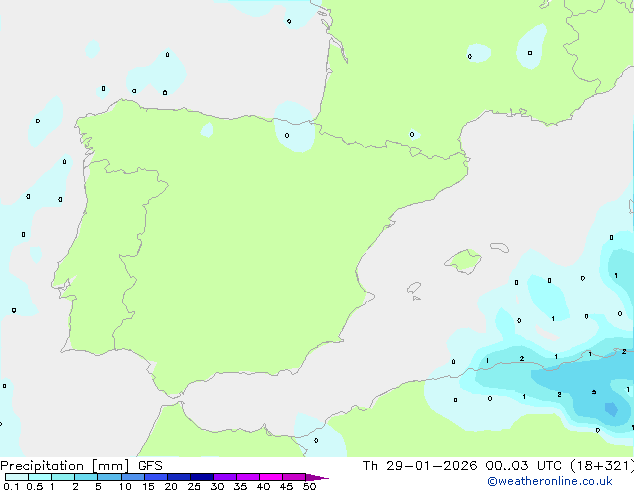Select the legend swatch between 2 and 5
634x490 pixels.
pos(86,477)
